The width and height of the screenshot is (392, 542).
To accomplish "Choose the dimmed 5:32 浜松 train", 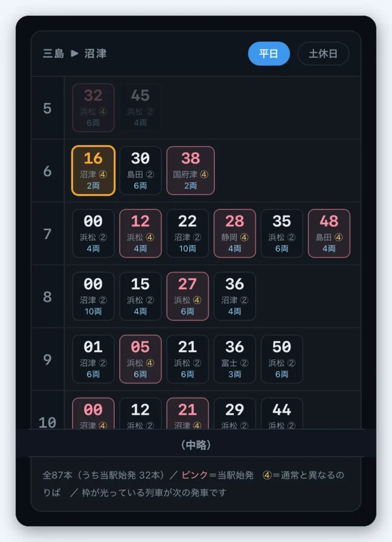I will [x=93, y=108].
